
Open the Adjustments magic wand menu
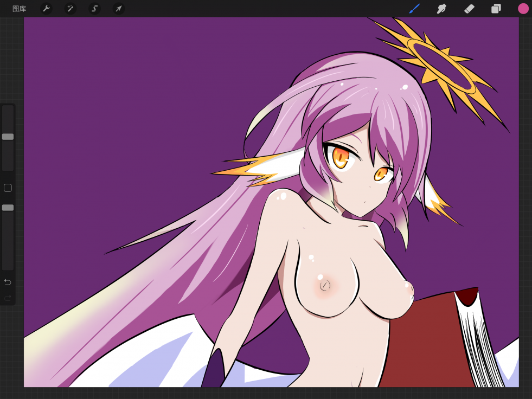click(70, 9)
